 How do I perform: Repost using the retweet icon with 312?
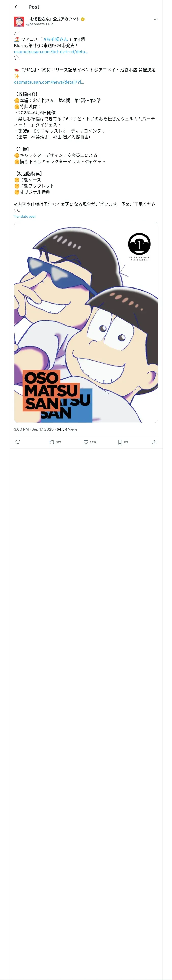click(x=55, y=442)
